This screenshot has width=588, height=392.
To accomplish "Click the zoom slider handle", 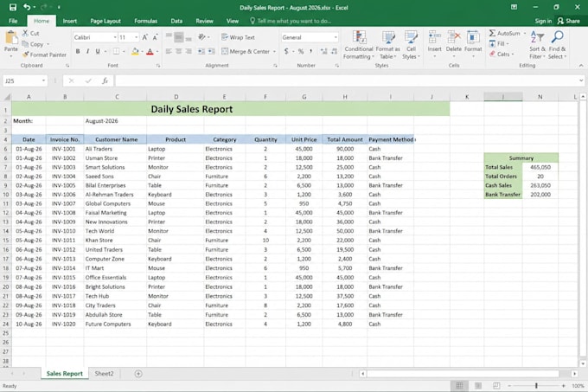I will click(536, 386).
